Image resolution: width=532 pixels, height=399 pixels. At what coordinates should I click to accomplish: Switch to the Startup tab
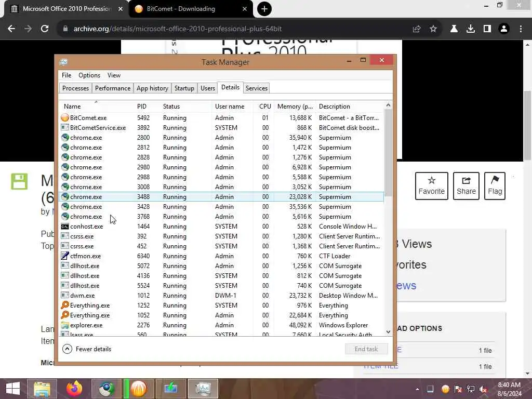click(184, 88)
